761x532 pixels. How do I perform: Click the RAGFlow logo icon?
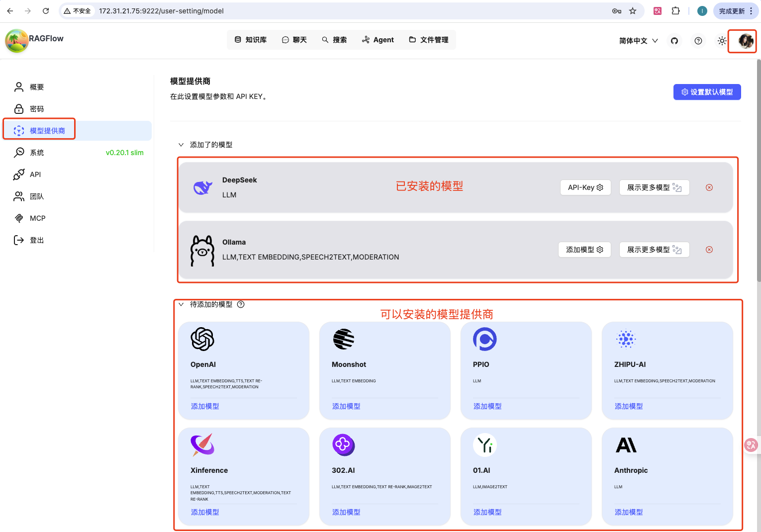point(17,41)
